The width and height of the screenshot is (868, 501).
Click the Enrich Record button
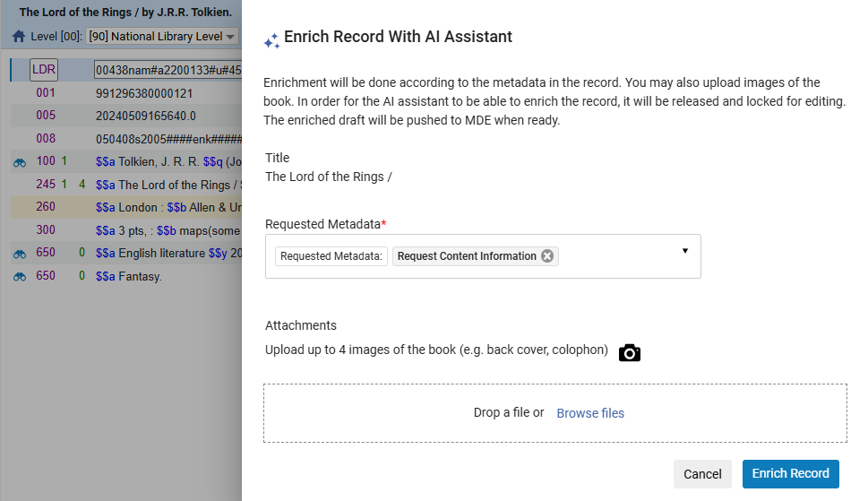click(790, 474)
